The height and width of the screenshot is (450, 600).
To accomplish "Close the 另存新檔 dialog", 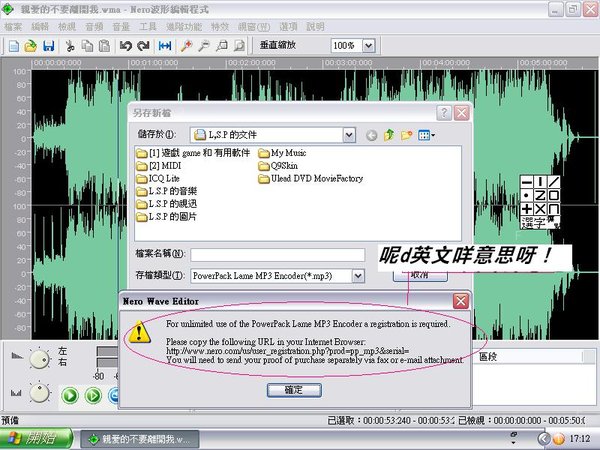I will pyautogui.click(x=462, y=113).
